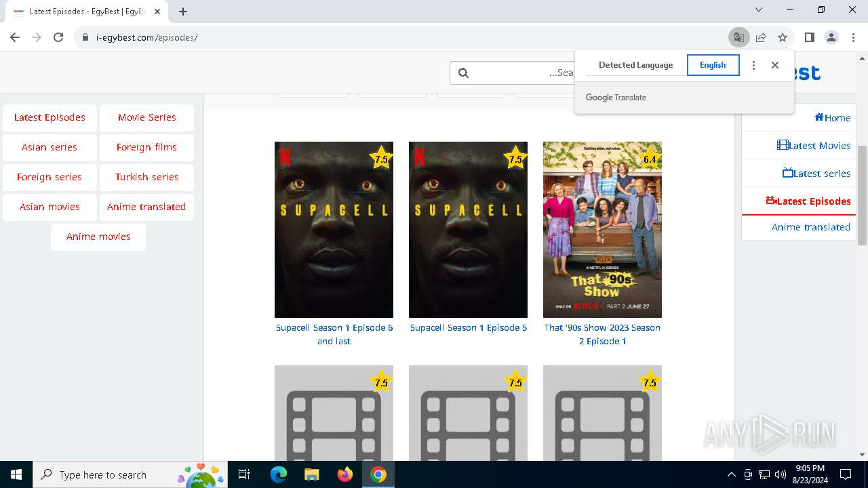Click the search magnifier icon
Viewport: 868px width, 488px height.
coord(464,73)
